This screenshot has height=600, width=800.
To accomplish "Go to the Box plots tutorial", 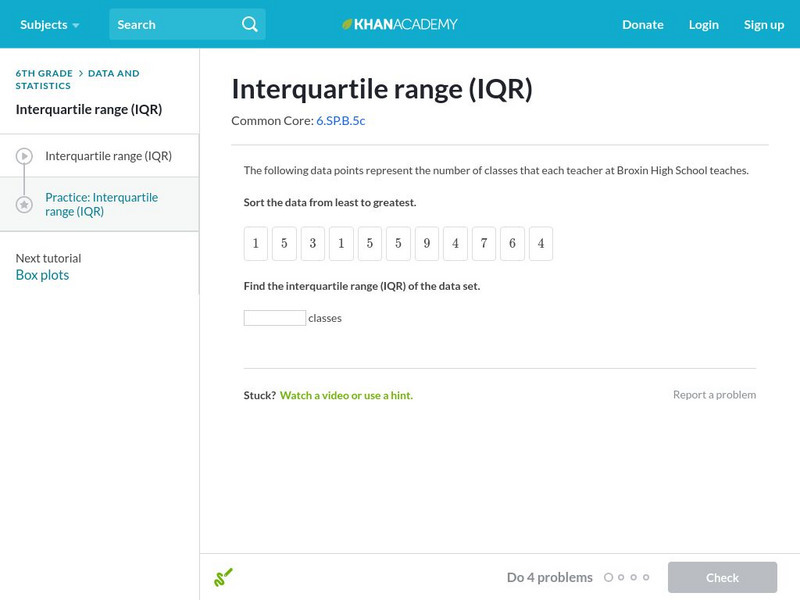I will [42, 275].
